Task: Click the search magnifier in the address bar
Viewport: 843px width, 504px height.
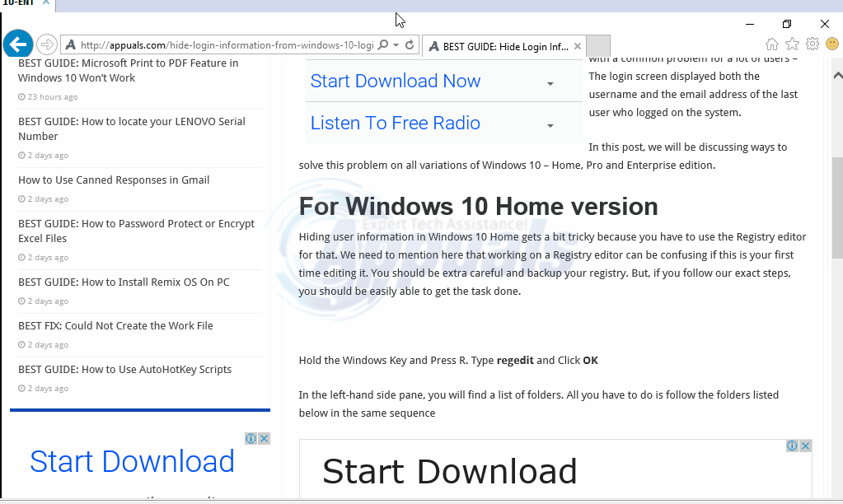Action: pos(383,45)
